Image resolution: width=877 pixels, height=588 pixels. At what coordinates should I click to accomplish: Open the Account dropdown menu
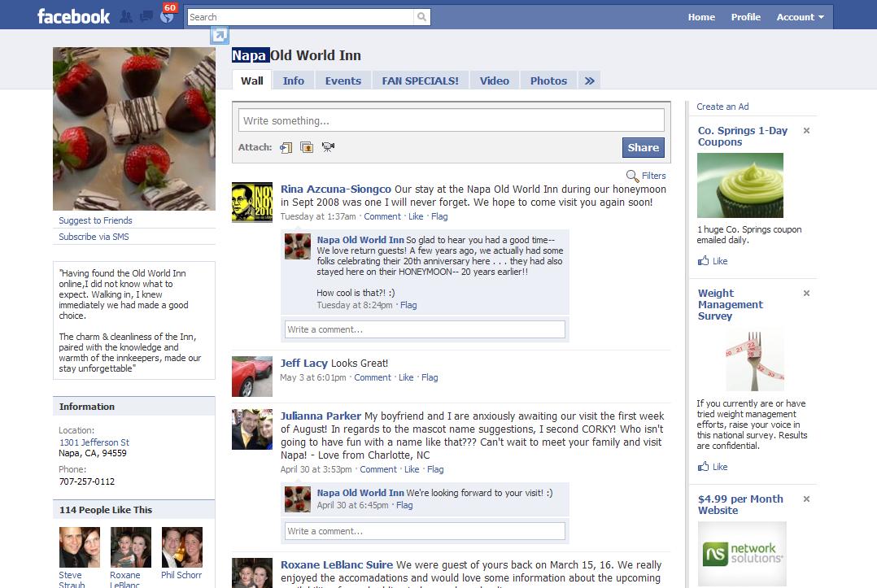[x=800, y=17]
